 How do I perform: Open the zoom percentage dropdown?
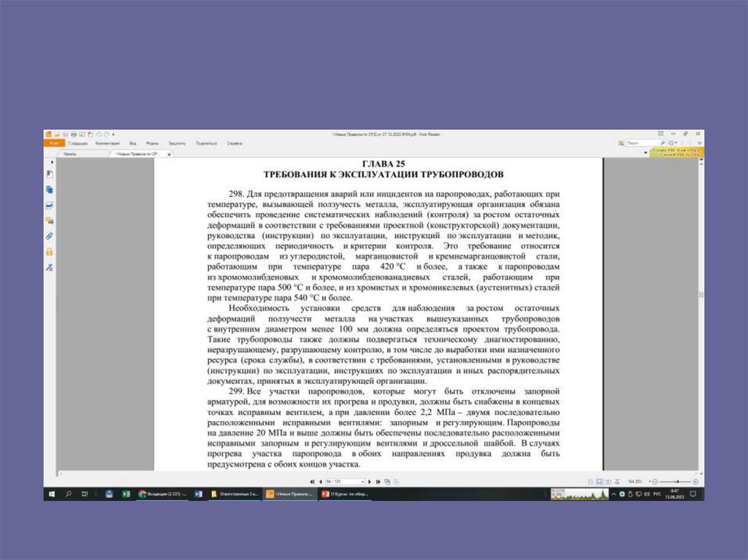pos(649,481)
